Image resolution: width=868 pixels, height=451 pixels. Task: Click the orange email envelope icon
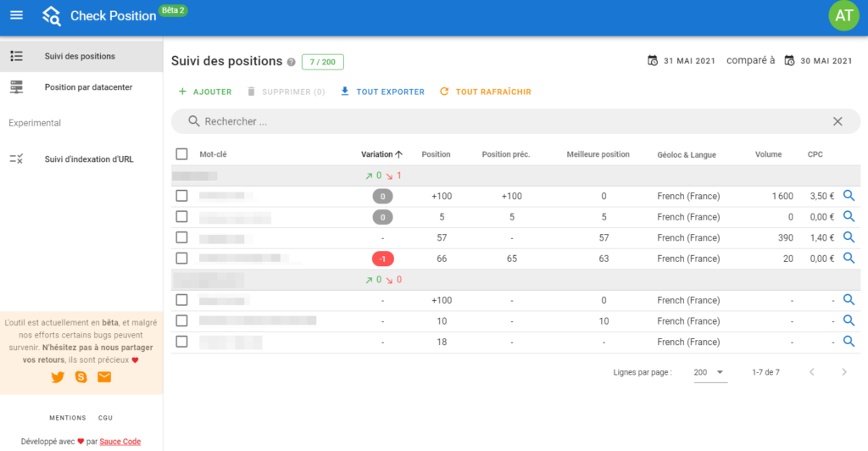tap(104, 377)
